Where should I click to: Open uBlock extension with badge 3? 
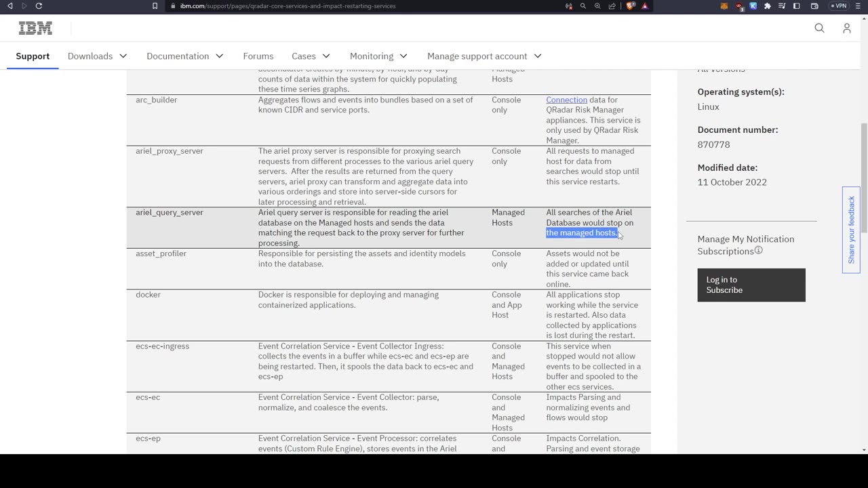coord(739,7)
